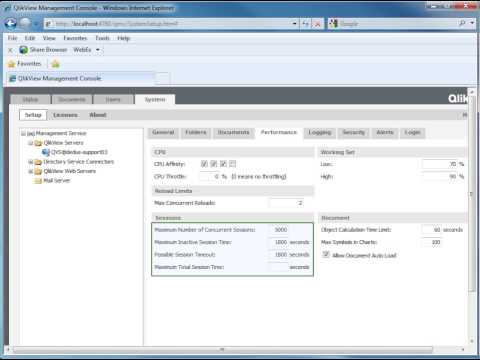This screenshot has height=360, width=480.
Task: Open the Favorites menu
Action: [75, 38]
